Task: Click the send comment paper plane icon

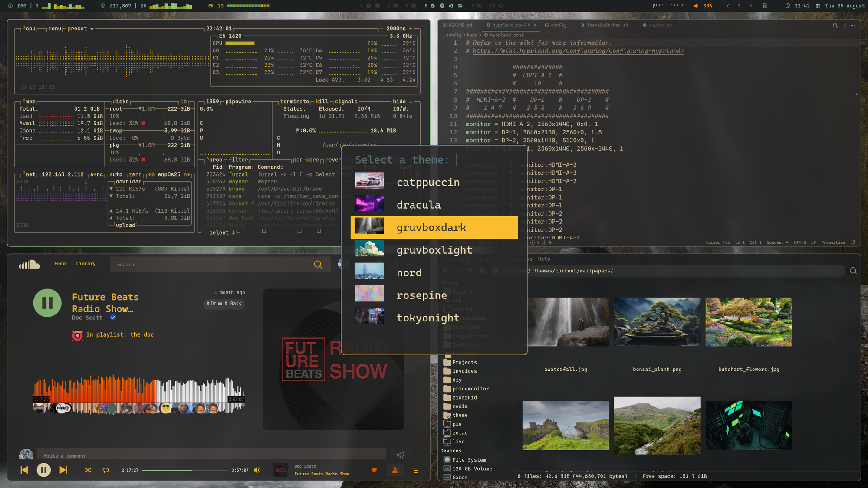Action: coord(400,455)
